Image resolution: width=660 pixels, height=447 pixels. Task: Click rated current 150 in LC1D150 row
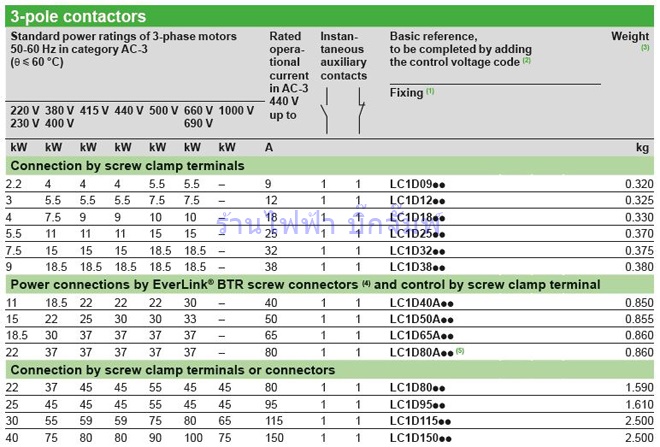[x=274, y=438]
